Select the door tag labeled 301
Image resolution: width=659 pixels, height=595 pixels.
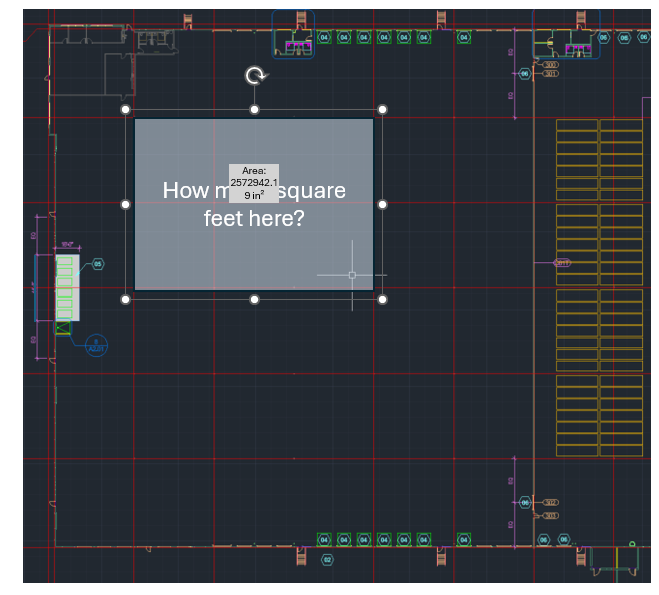coord(550,74)
